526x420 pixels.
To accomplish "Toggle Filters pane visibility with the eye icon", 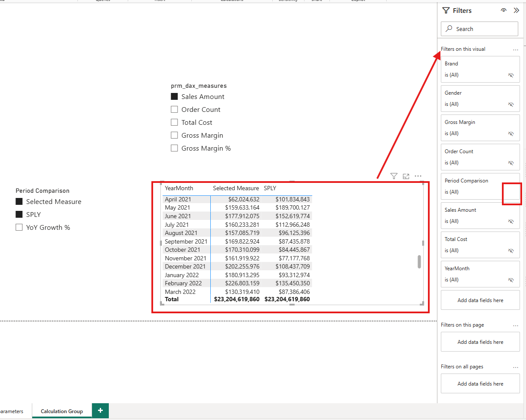I will pos(504,11).
